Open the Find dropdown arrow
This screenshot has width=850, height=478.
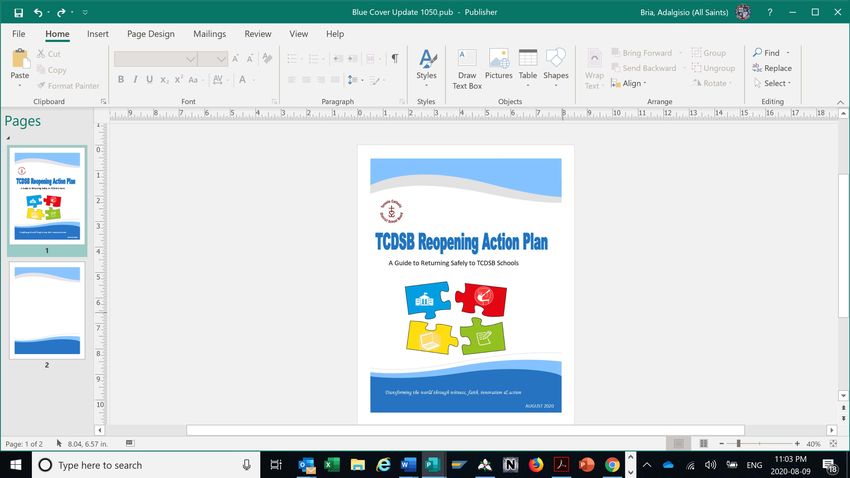click(x=788, y=53)
